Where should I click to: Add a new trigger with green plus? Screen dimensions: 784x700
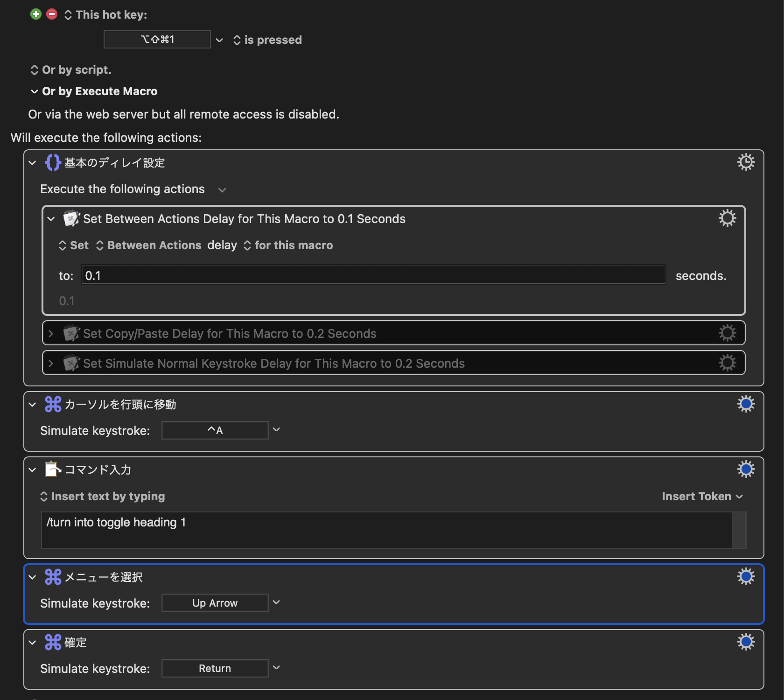click(36, 14)
